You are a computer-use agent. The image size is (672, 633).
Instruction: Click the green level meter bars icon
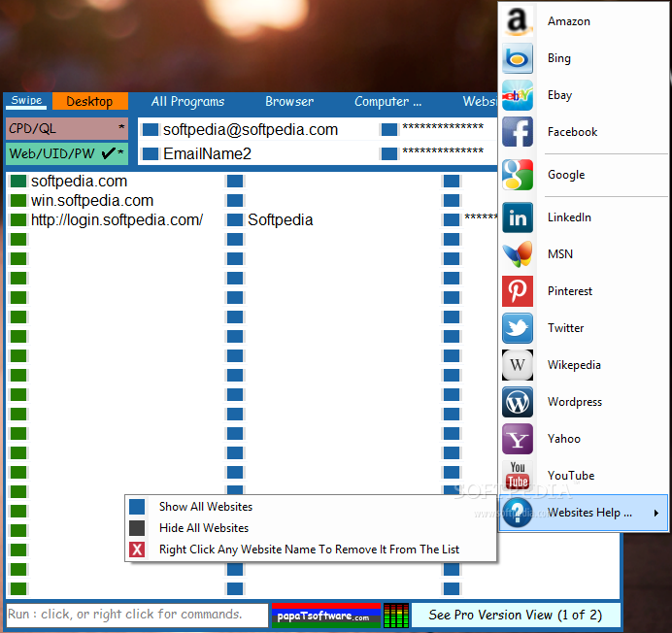pos(395,616)
